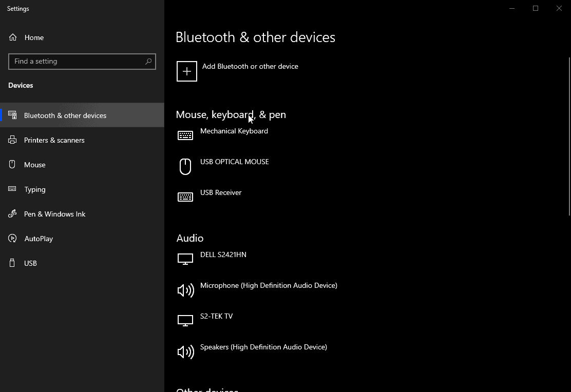Screen dimensions: 571x392
Task: Click the Speakers audio device icon
Action: click(186, 351)
